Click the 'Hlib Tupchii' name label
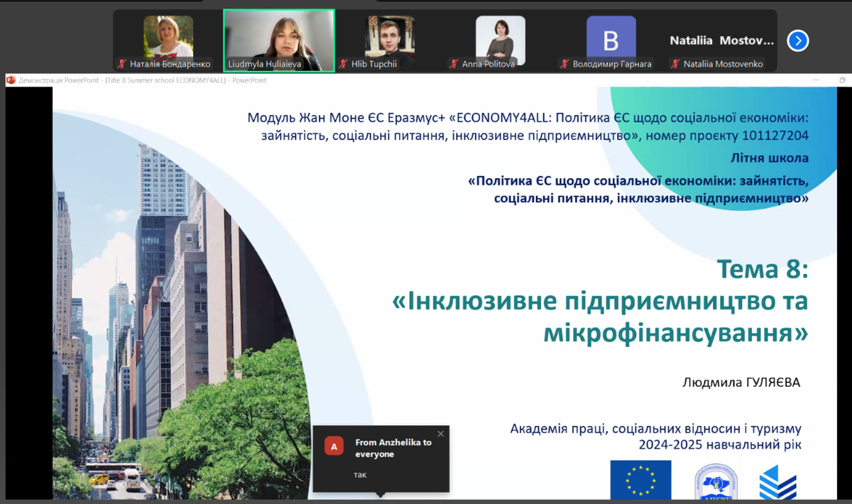The height and width of the screenshot is (504, 852). [x=376, y=64]
